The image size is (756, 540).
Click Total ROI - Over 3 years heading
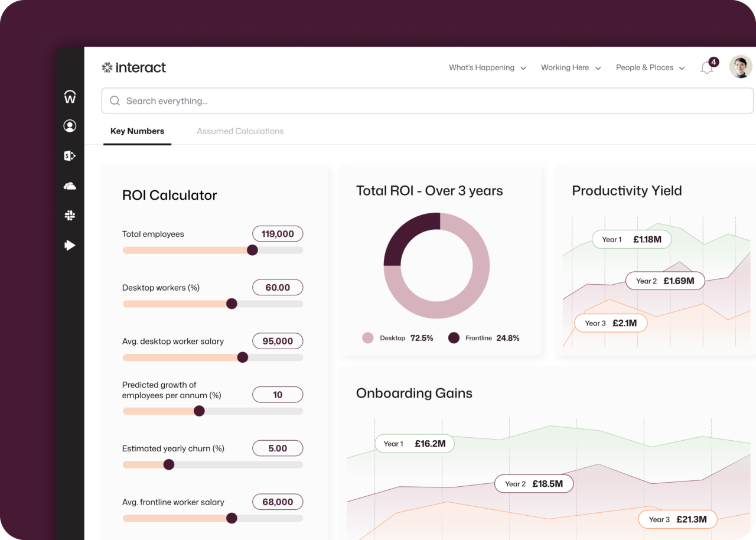tap(429, 191)
